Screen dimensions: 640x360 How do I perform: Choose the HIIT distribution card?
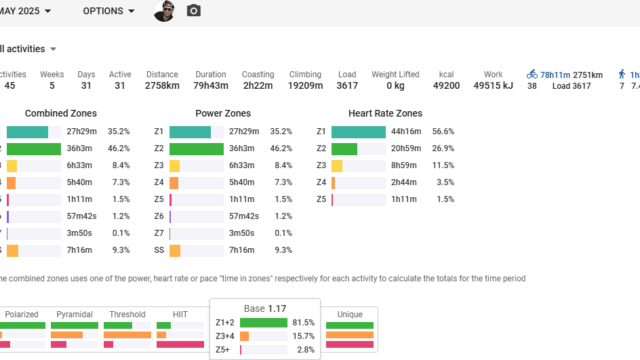[x=180, y=330]
